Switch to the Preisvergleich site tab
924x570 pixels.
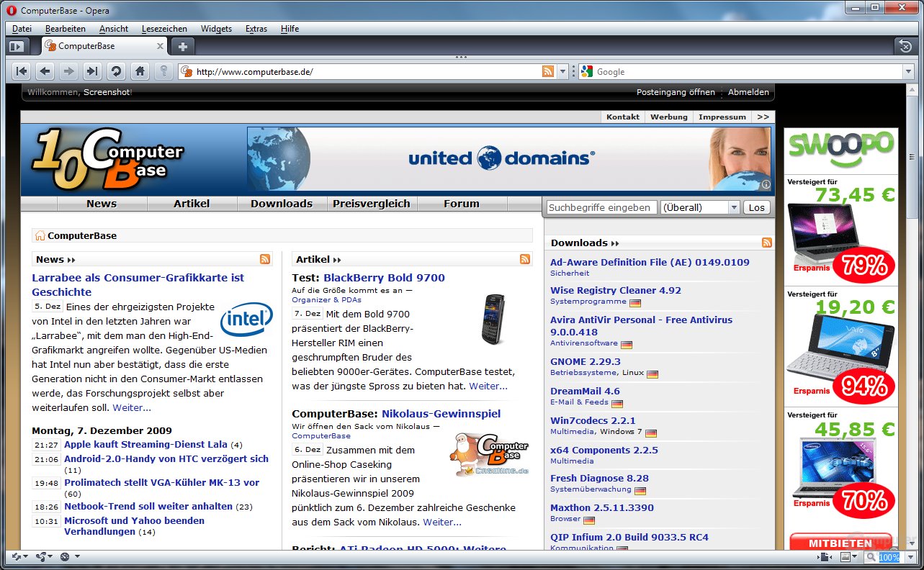coord(371,204)
